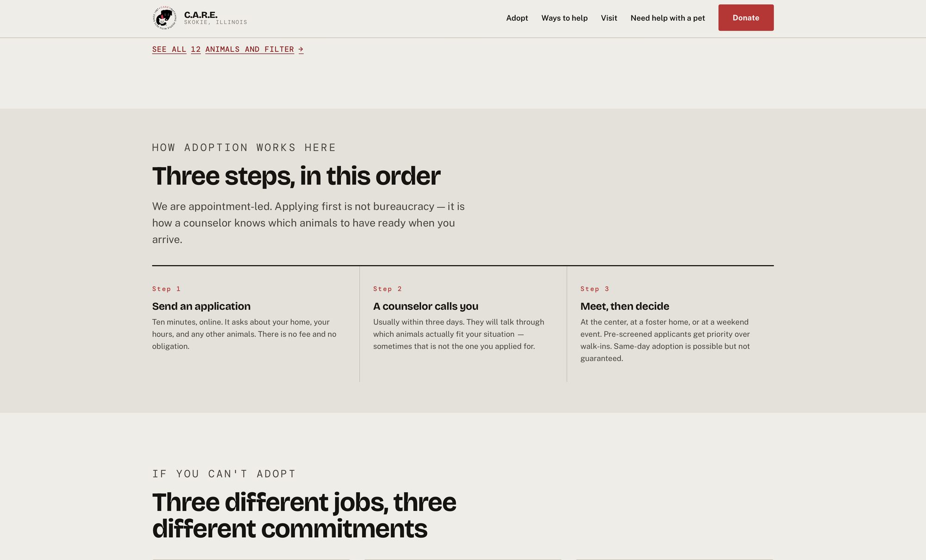Click the If You Can't Adopt label

point(224,474)
